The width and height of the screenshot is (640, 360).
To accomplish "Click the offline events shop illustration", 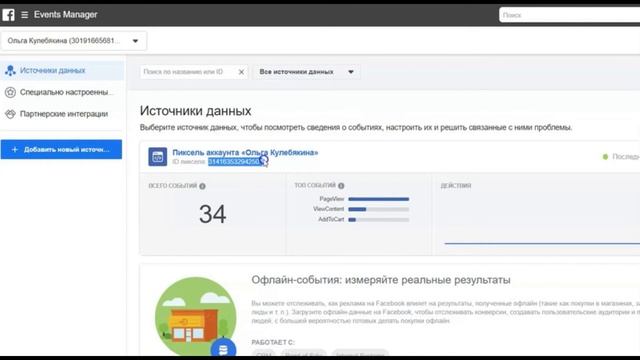I will click(196, 316).
